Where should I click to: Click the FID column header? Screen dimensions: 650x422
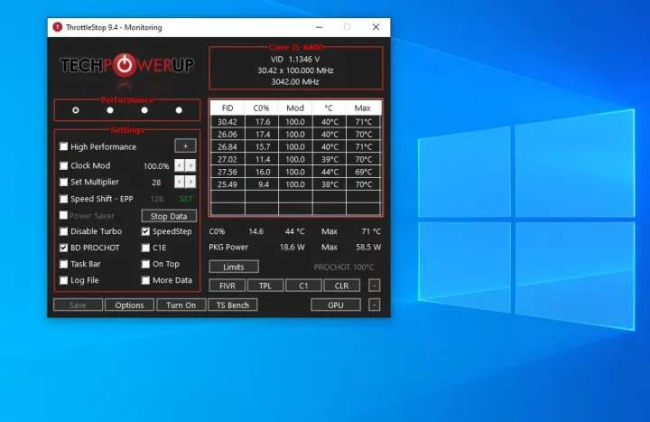(228, 108)
